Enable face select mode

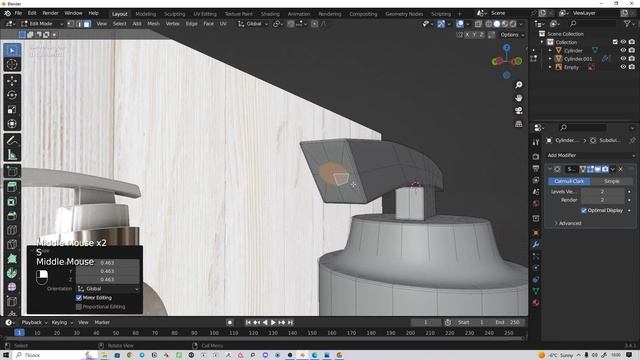pos(87,24)
